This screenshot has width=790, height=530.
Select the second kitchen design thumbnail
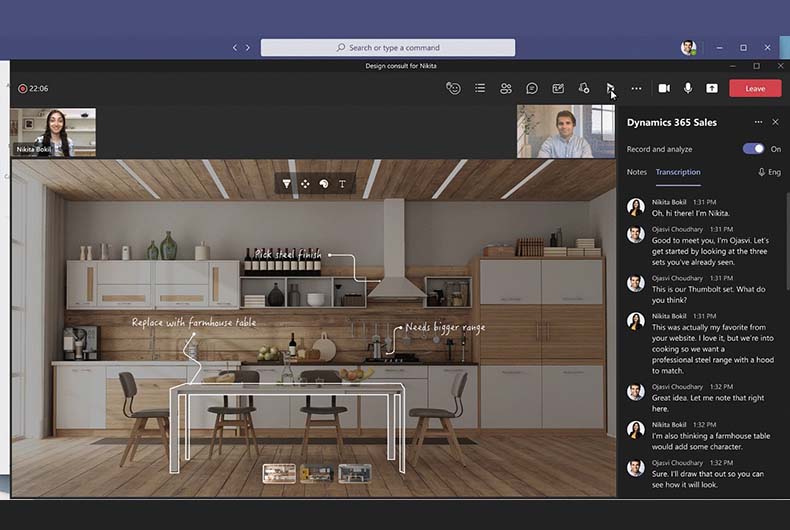pyautogui.click(x=316, y=474)
